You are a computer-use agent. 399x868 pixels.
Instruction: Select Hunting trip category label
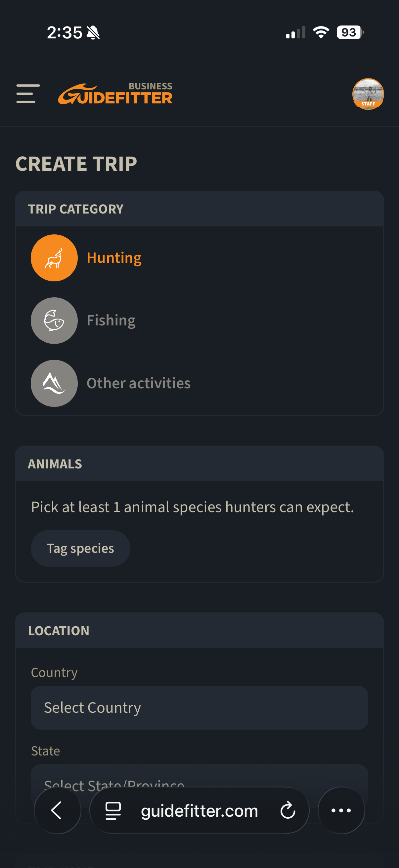(x=114, y=258)
